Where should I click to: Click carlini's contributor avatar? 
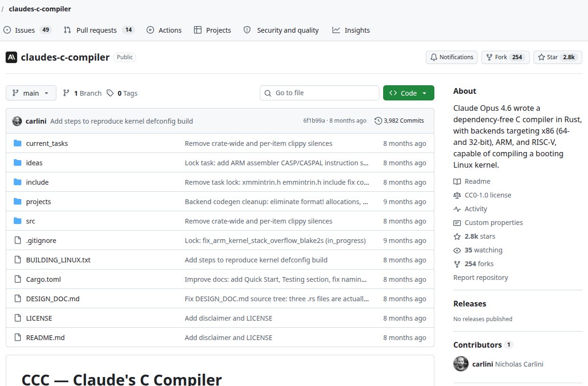point(461,364)
